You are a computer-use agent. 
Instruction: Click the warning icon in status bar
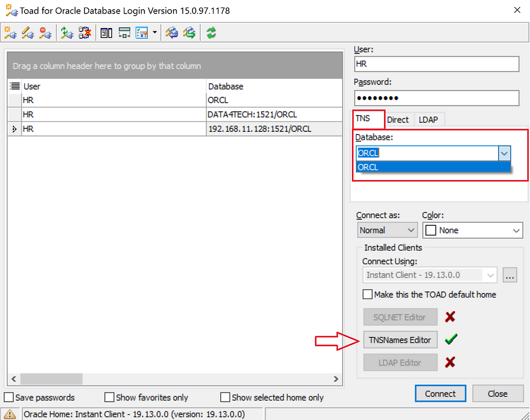pyautogui.click(x=10, y=414)
